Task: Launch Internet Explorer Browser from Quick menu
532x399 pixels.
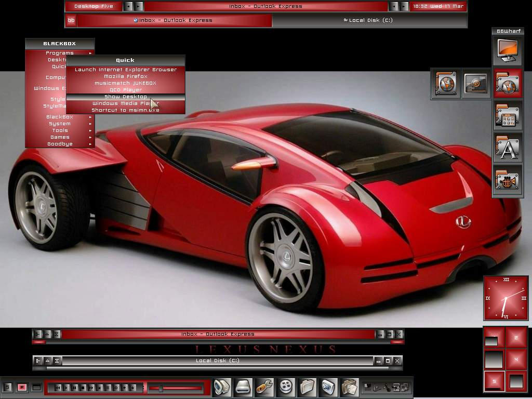Action: coord(125,69)
